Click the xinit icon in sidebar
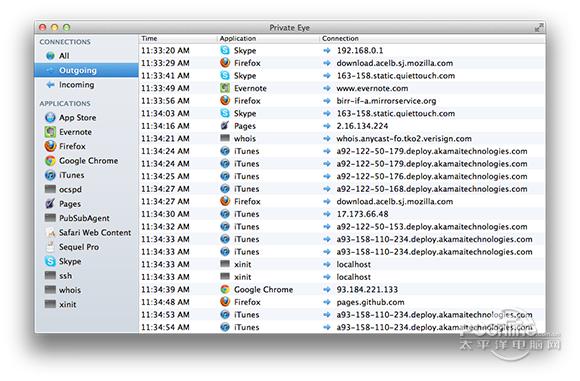 50,304
